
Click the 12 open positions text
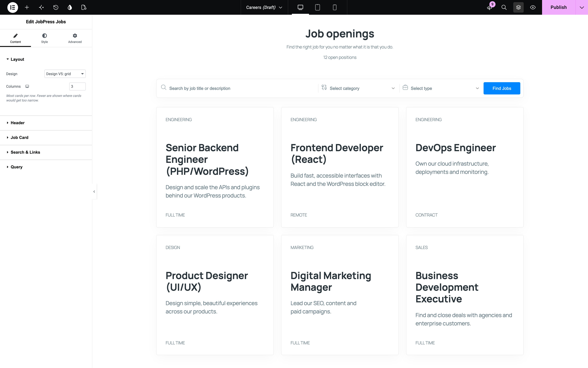click(x=340, y=57)
